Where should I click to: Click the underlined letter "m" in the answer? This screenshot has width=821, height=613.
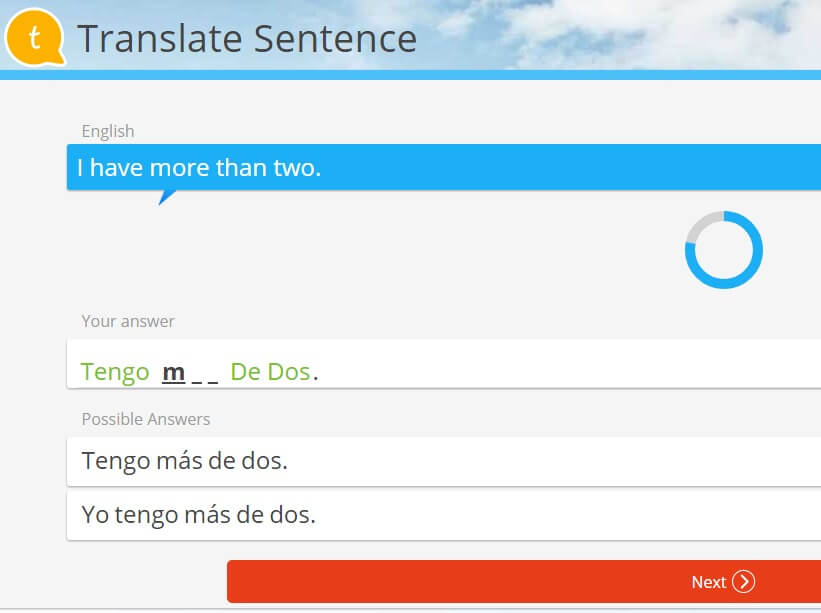(173, 373)
